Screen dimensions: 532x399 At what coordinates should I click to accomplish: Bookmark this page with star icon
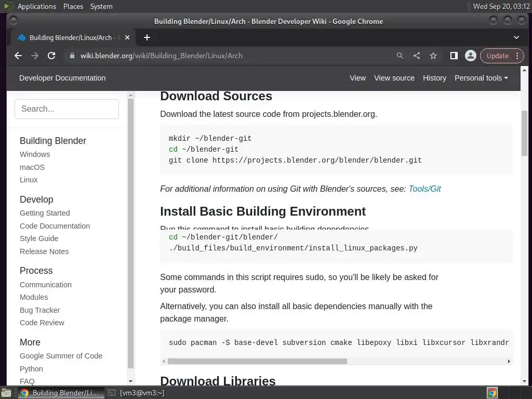433,56
